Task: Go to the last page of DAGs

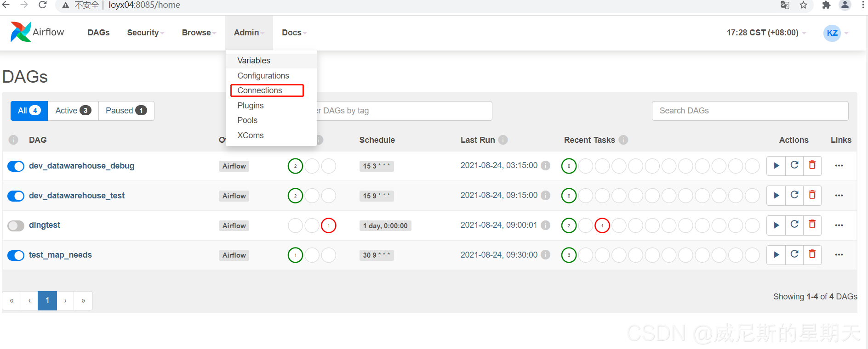Action: click(x=83, y=301)
